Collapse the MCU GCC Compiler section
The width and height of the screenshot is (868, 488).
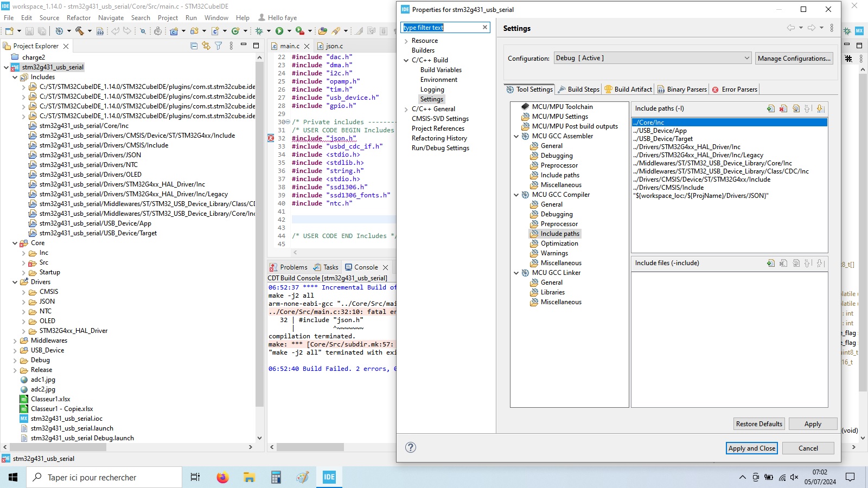pyautogui.click(x=516, y=194)
